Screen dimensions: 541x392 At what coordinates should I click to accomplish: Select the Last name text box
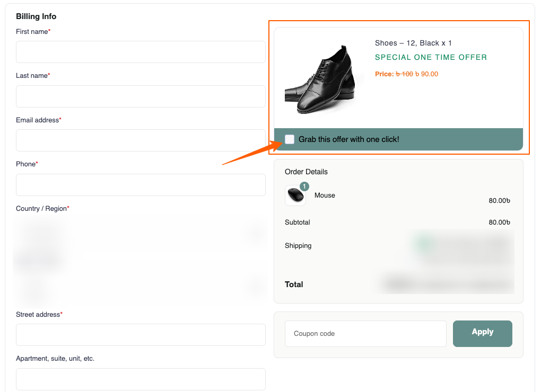[141, 96]
